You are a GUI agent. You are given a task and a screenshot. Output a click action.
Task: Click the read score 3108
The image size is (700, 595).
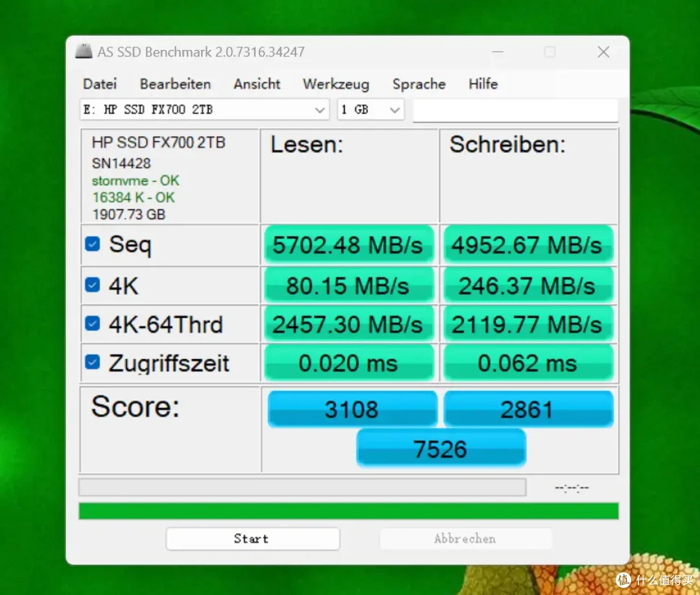pos(352,409)
